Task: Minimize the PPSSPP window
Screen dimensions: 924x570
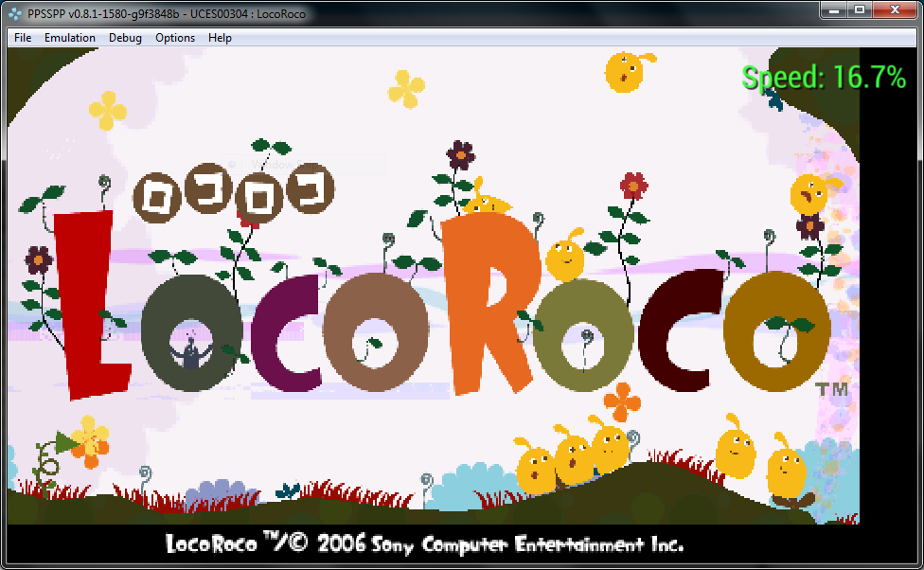Action: tap(834, 10)
